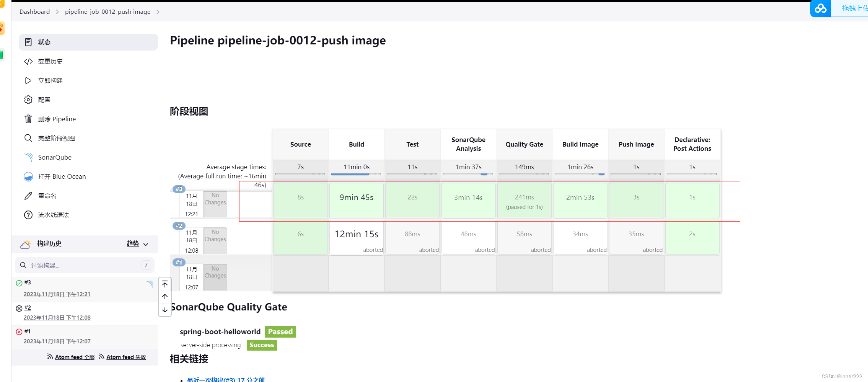This screenshot has height=382, width=868.
Task: Click the spring-boot-helloworld project name
Action: 220,331
